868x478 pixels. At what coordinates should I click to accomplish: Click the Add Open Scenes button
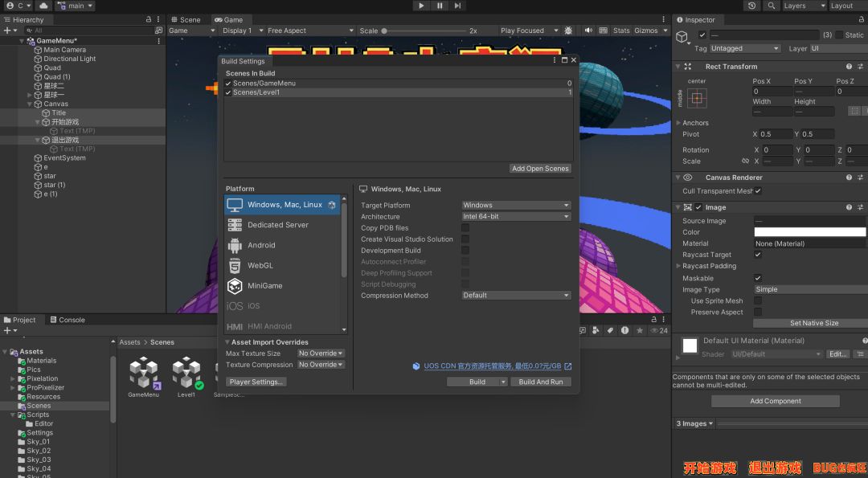tap(540, 169)
